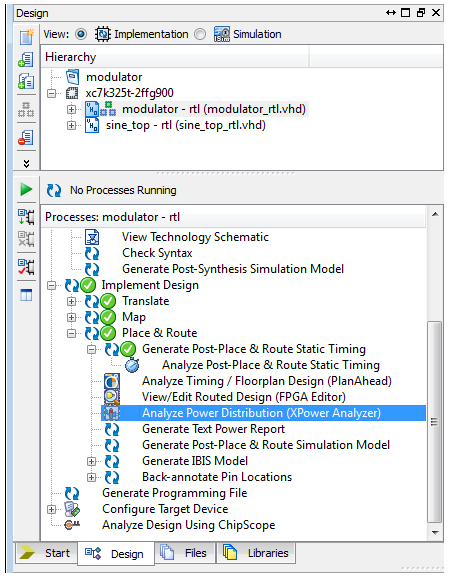This screenshot has width=450, height=577.
Task: Expand Generate IBIS Model
Action: click(x=92, y=461)
